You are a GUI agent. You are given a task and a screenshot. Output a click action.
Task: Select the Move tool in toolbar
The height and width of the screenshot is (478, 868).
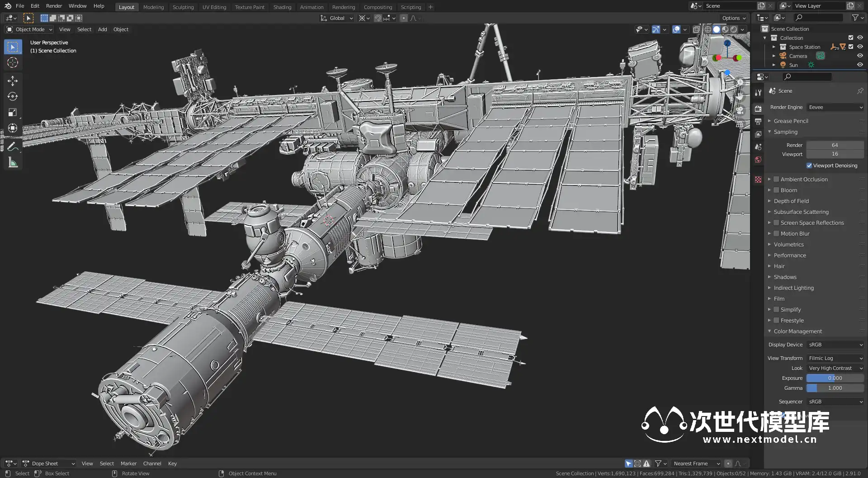point(13,81)
